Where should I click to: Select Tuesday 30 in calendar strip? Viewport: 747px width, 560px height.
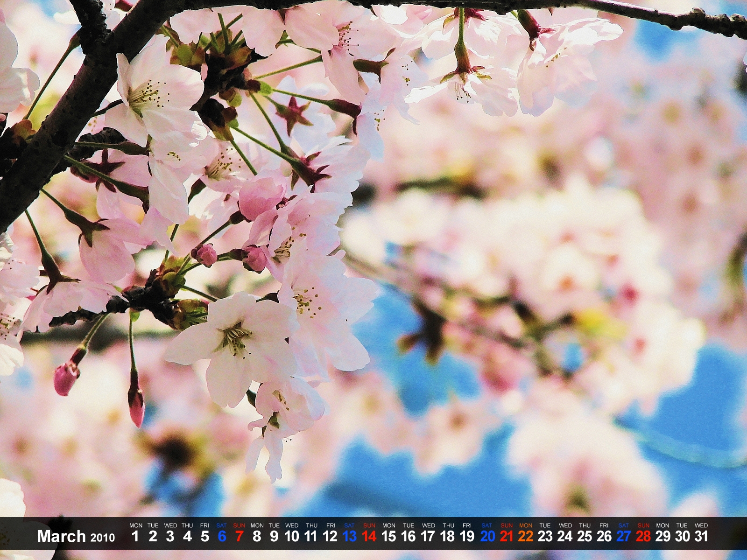point(682,536)
